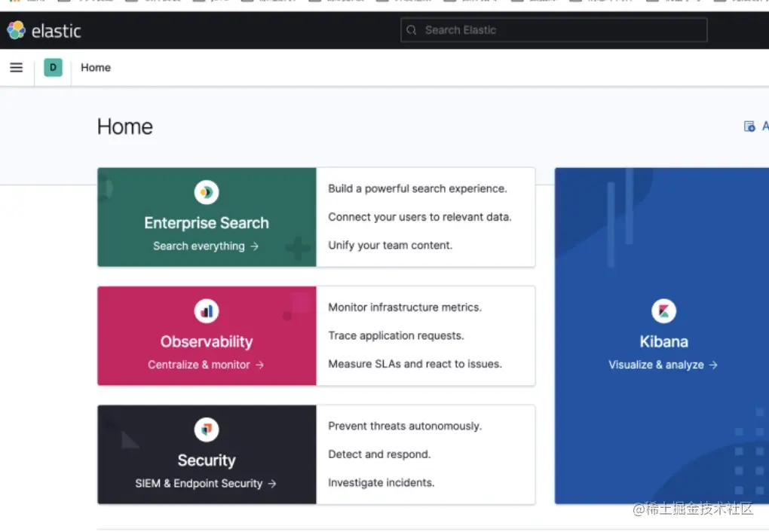Select the Home breadcrumb
The height and width of the screenshot is (532, 769).
[x=96, y=68]
